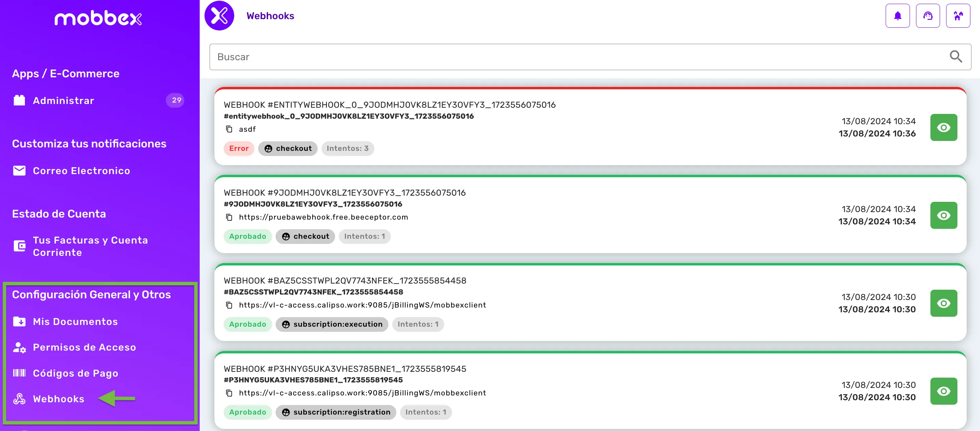View details of P3HNYG5UKA3VHES785BNE1 webhook
Image resolution: width=980 pixels, height=431 pixels.
(x=943, y=391)
